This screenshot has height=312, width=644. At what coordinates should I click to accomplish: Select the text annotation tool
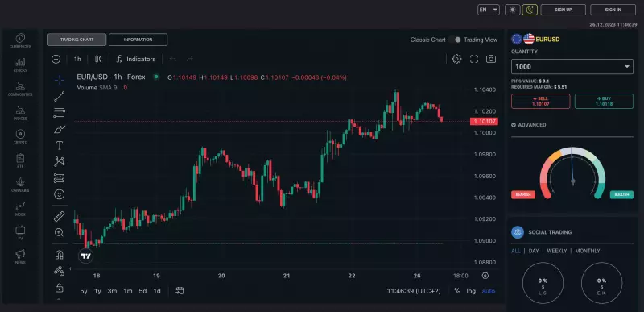click(x=59, y=145)
